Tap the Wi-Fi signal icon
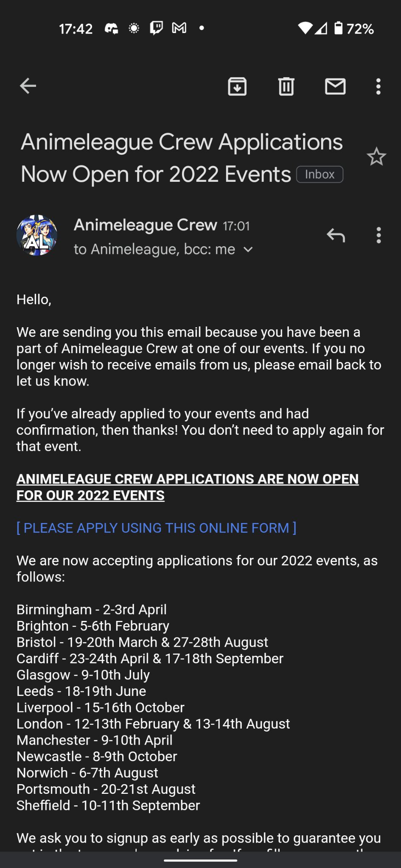The width and height of the screenshot is (401, 868). [x=305, y=28]
